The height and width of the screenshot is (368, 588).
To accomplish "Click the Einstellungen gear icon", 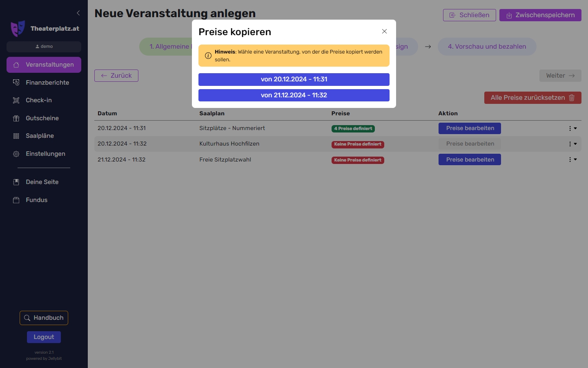I will (x=16, y=154).
